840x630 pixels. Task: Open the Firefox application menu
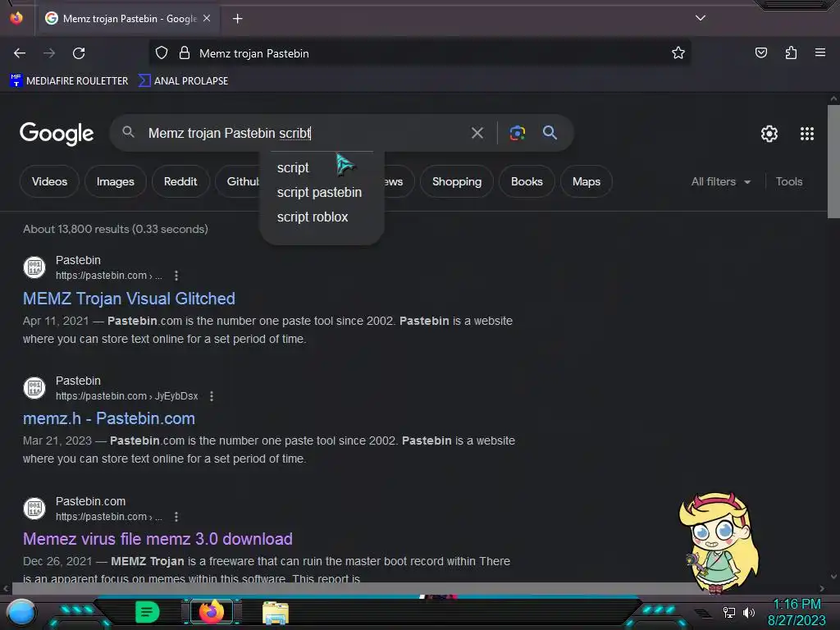coord(819,52)
